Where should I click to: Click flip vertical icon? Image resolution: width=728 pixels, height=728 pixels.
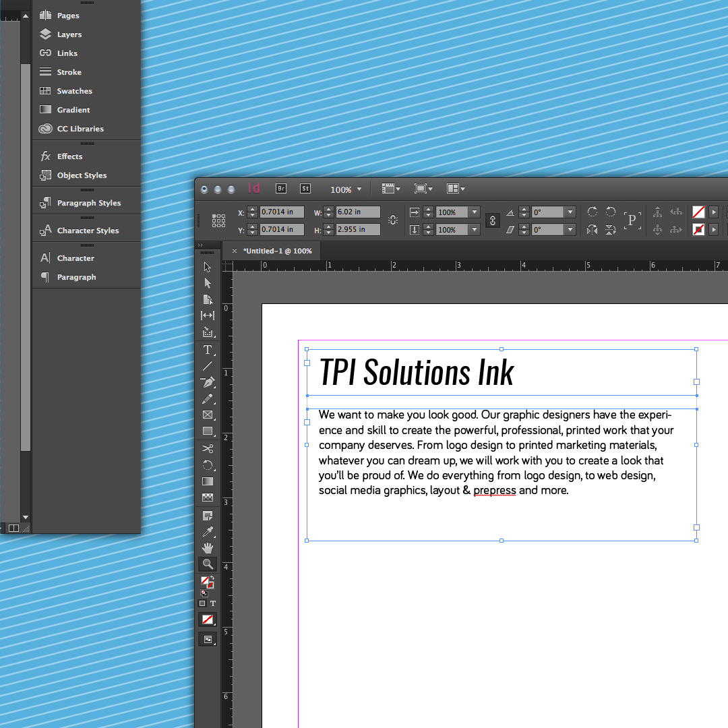[611, 229]
